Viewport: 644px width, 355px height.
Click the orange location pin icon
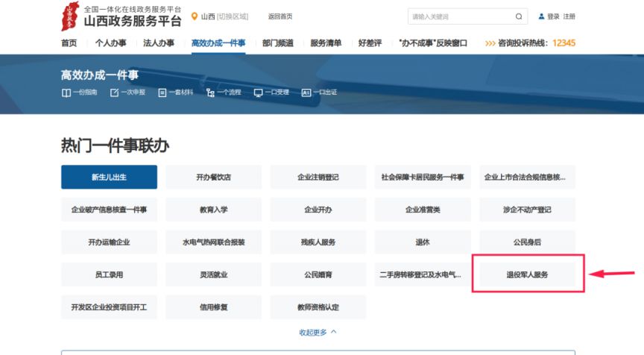coord(195,16)
